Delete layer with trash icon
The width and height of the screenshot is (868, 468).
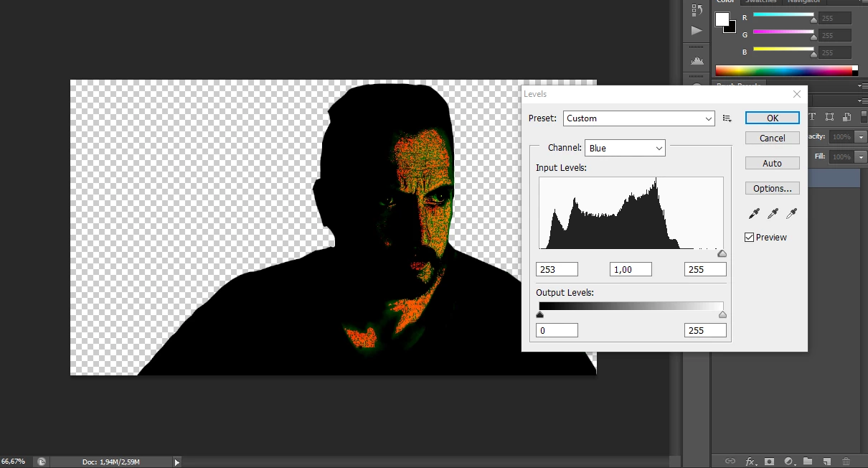tap(846, 461)
